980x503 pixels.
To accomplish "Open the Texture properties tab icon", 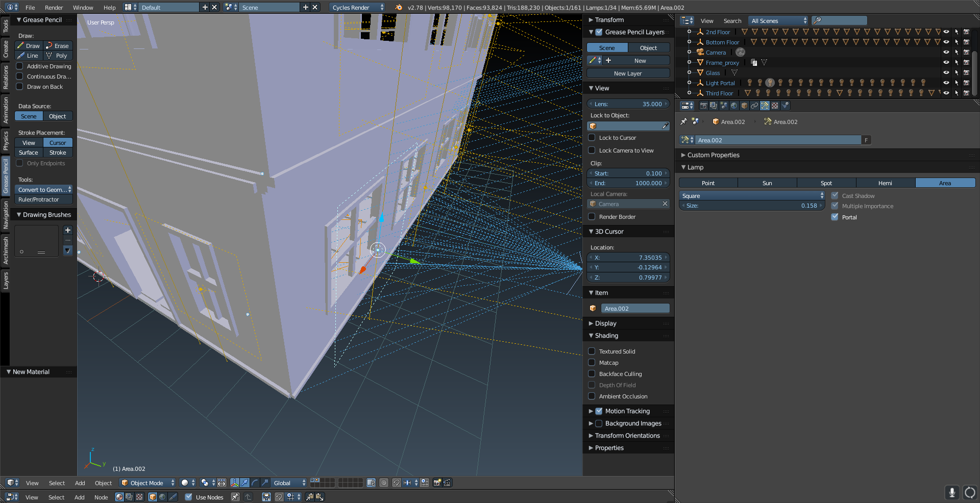I will (775, 106).
